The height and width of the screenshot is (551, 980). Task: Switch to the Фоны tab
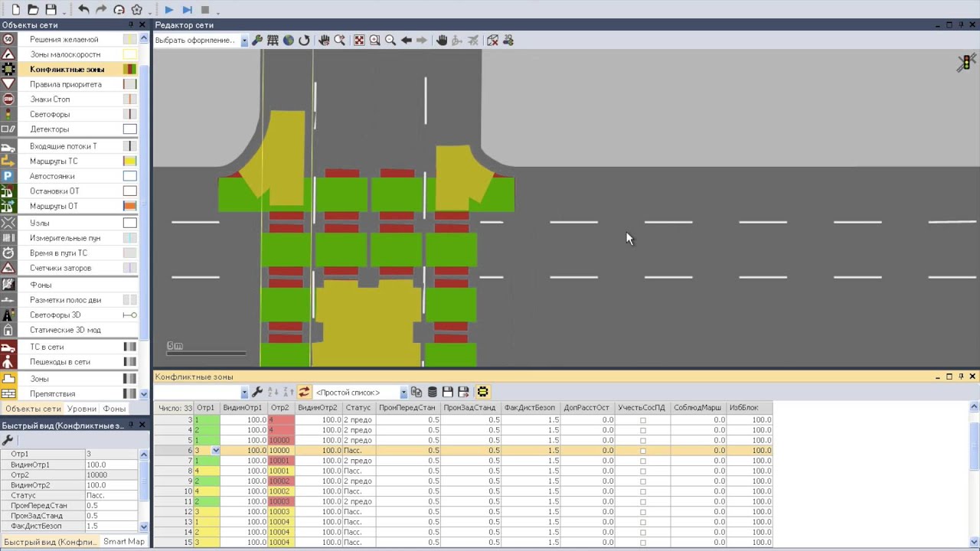click(x=114, y=409)
